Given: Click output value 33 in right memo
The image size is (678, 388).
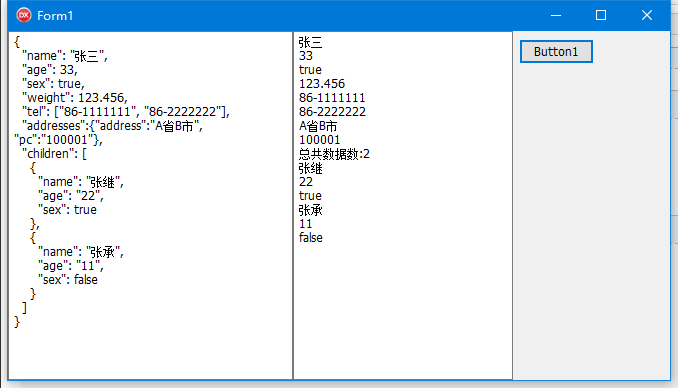Looking at the screenshot, I should coord(306,56).
